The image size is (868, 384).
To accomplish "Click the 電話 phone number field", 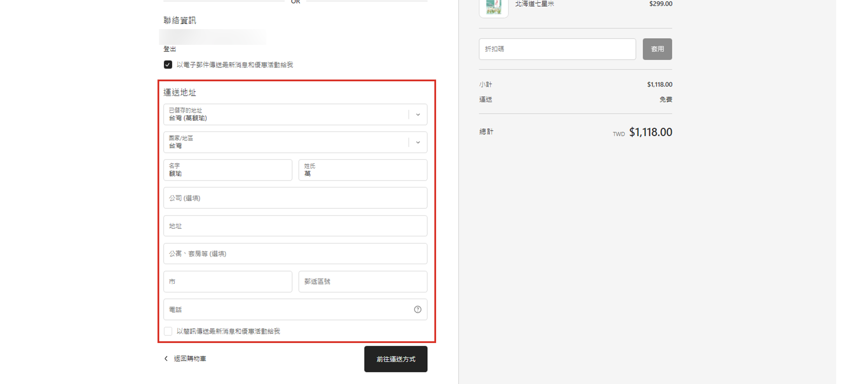I will point(287,309).
